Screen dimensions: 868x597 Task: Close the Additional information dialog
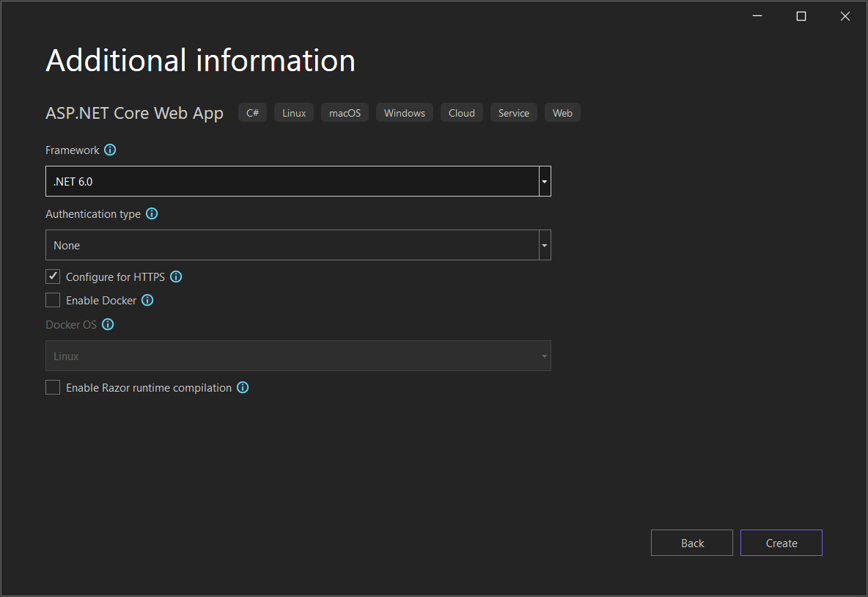(845, 16)
